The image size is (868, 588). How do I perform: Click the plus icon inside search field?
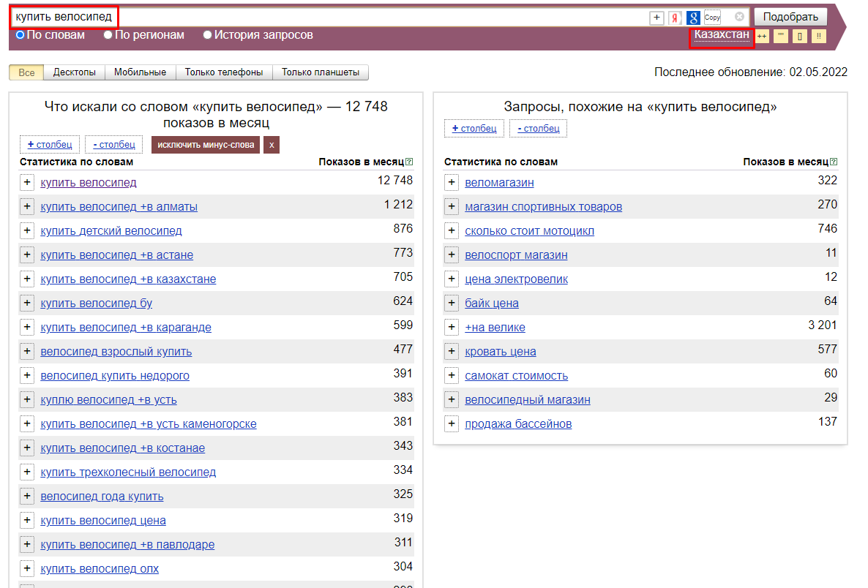pyautogui.click(x=656, y=18)
